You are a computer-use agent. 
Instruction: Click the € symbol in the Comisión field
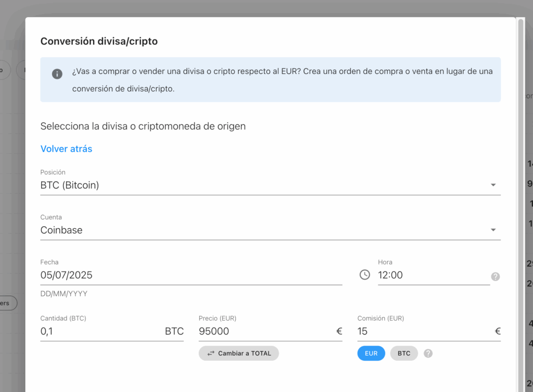tap(497, 331)
